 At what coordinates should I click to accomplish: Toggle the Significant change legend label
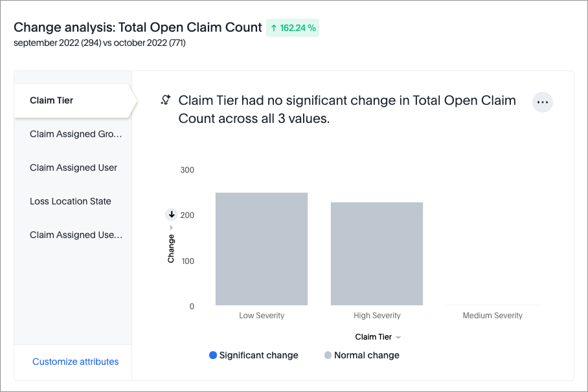click(x=258, y=355)
